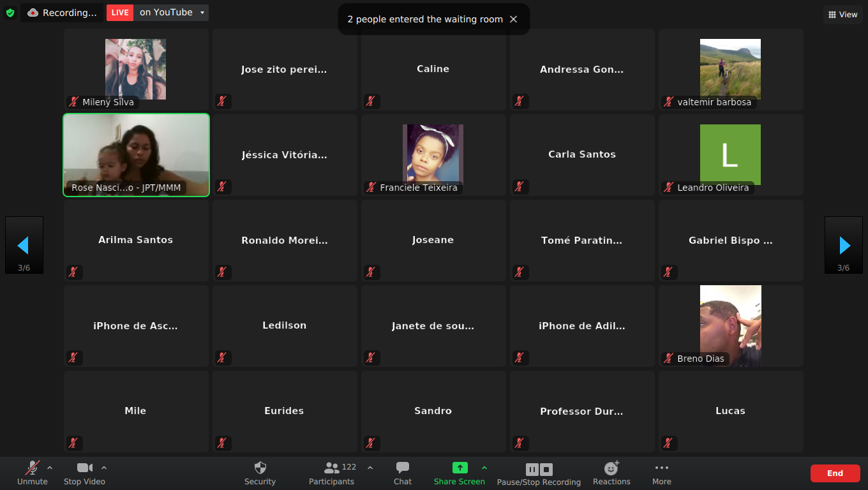The image size is (868, 490).
Task: Open the Security menu
Action: [260, 473]
